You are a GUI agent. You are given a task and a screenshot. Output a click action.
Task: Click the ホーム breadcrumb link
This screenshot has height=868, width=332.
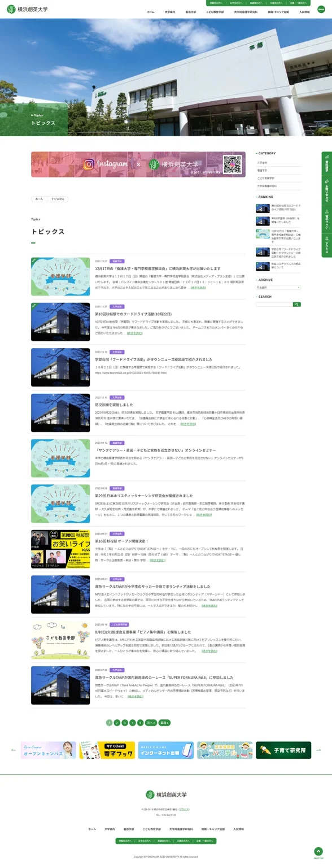point(39,199)
